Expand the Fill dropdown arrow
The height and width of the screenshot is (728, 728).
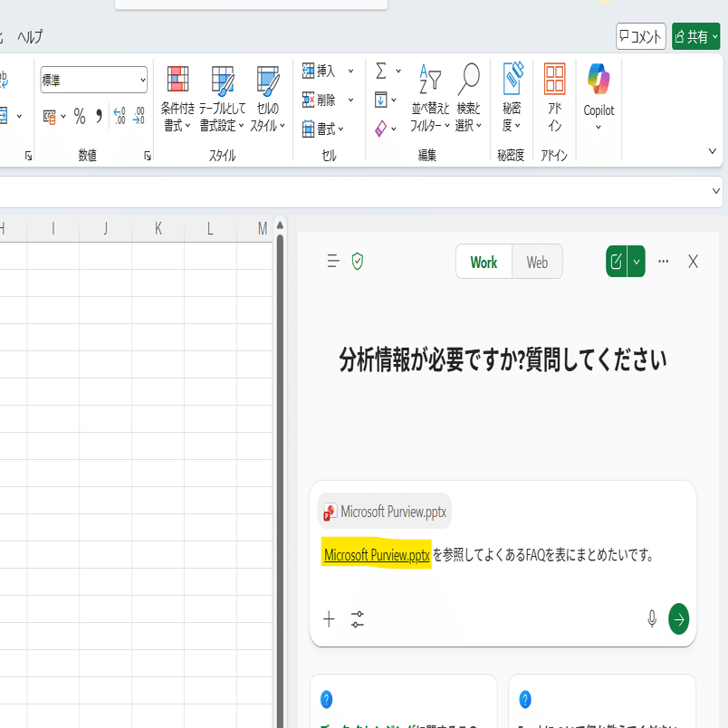(393, 100)
